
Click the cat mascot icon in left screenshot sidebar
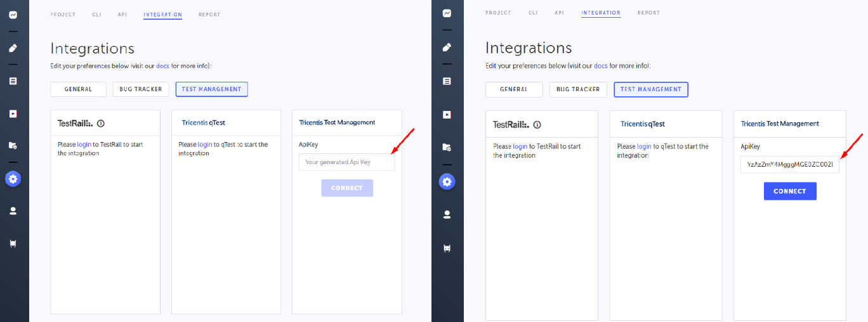13,244
